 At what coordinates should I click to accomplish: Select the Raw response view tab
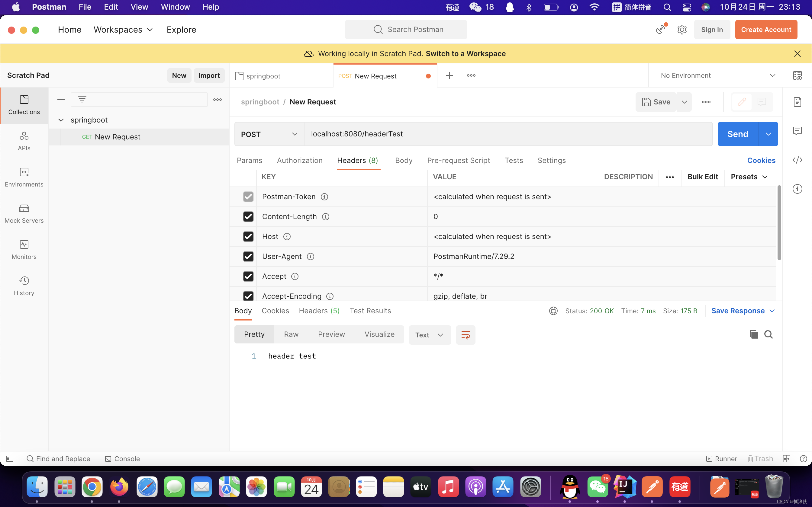click(x=291, y=334)
